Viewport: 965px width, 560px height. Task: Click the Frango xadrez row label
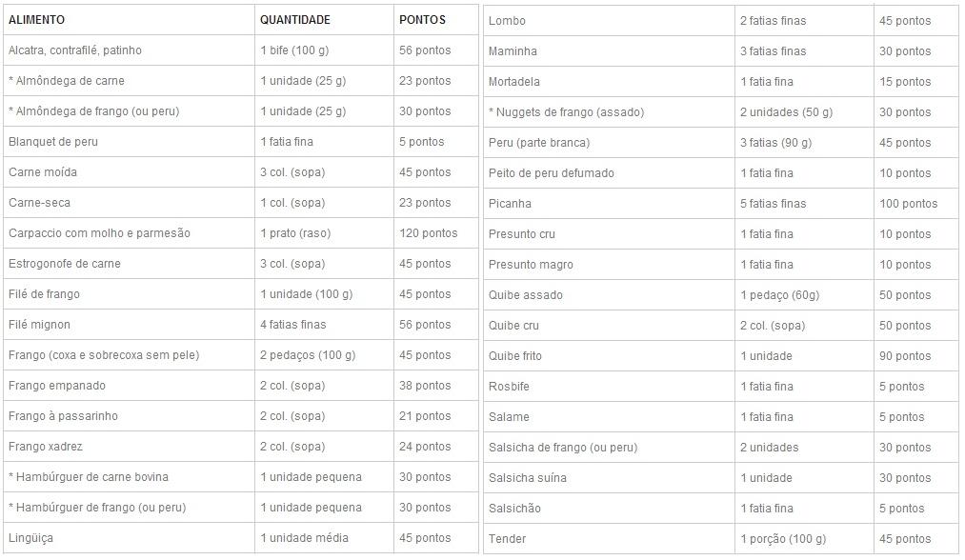point(46,447)
